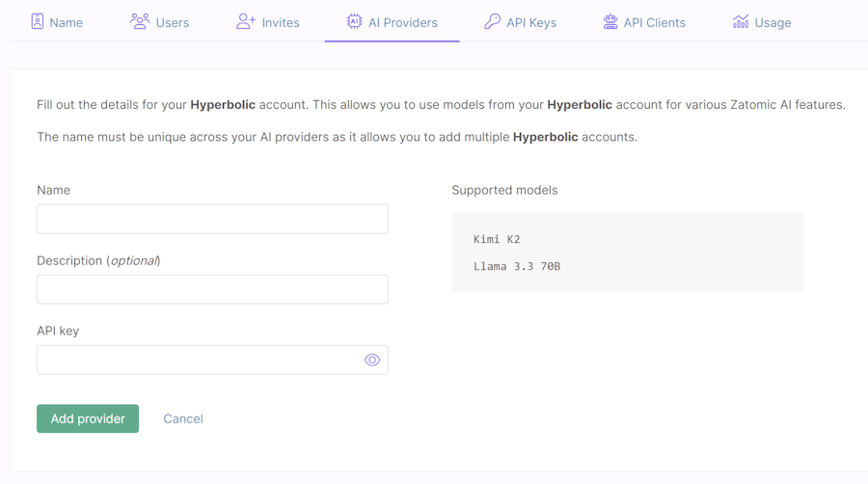Image resolution: width=868 pixels, height=484 pixels.
Task: Switch to the Users tab label
Action: 173,23
